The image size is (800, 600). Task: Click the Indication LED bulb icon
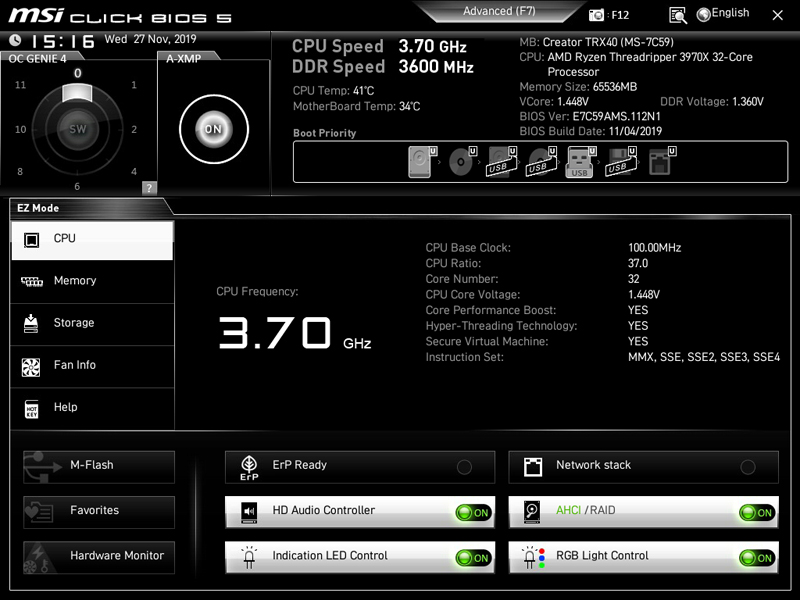[x=249, y=557]
